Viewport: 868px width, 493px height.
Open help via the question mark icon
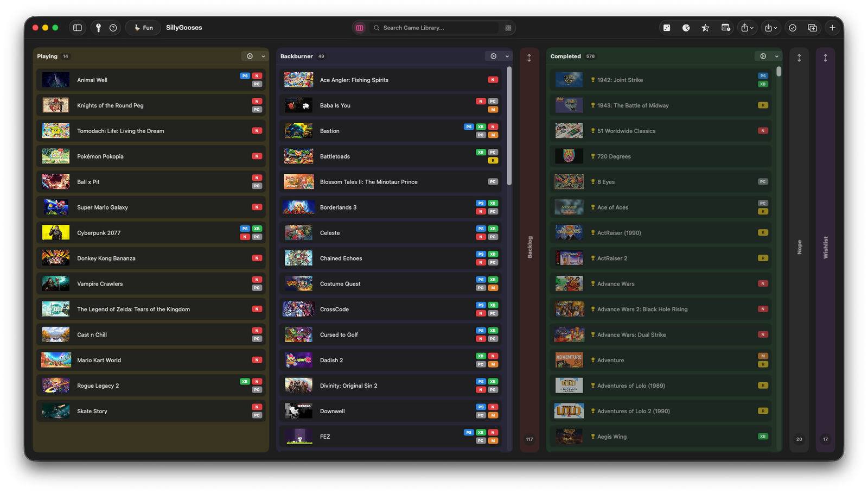(113, 28)
